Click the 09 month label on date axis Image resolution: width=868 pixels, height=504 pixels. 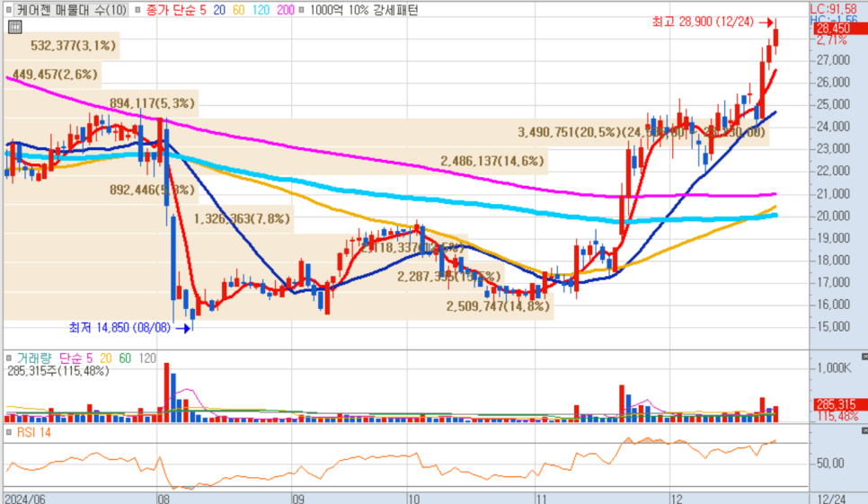298,499
